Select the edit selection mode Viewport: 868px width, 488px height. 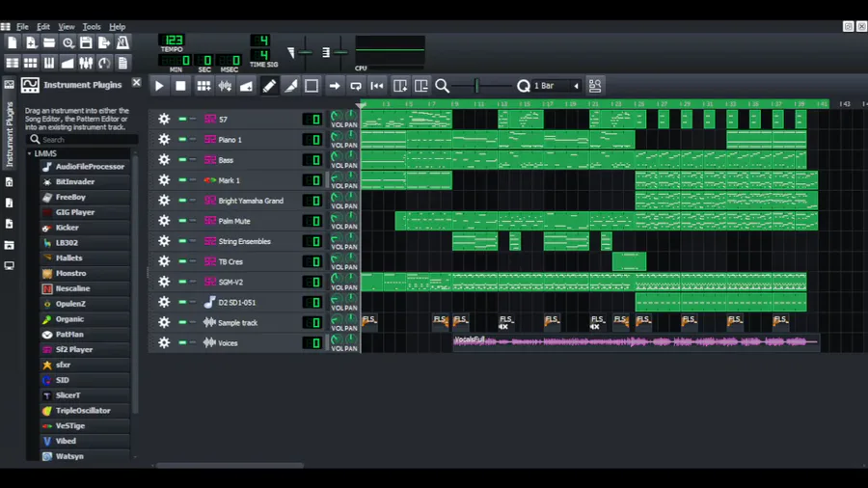(x=312, y=86)
